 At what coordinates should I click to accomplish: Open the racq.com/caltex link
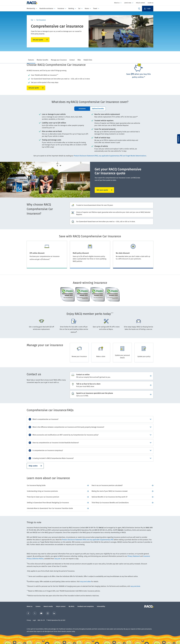tap(85, 582)
